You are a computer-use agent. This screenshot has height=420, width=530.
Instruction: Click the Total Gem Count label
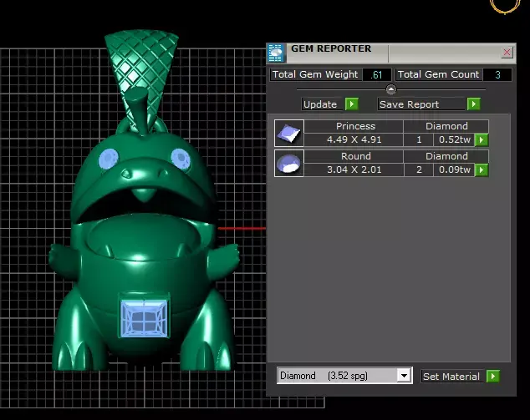coord(438,74)
